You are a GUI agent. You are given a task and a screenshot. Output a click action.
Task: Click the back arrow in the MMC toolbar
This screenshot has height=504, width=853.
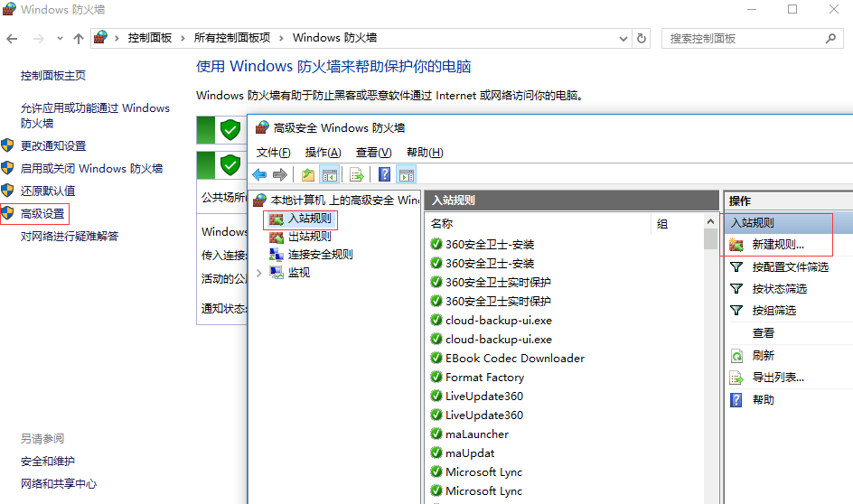coord(259,175)
